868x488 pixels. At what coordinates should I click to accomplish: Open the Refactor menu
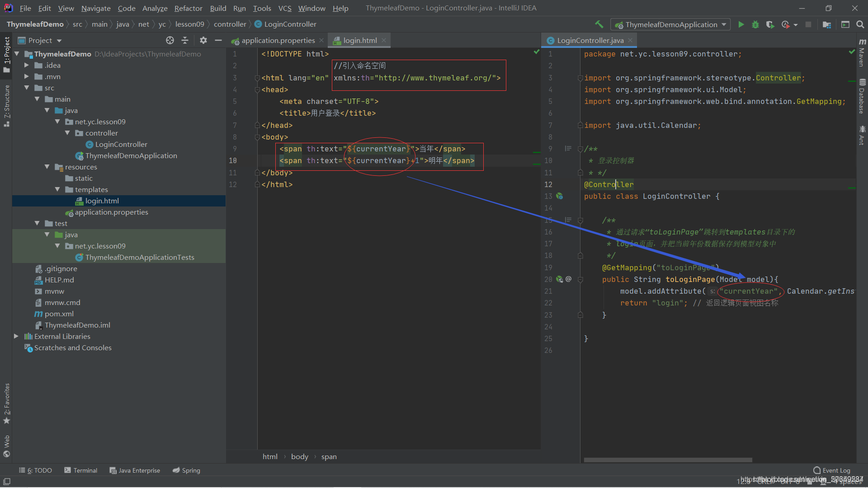coord(188,8)
